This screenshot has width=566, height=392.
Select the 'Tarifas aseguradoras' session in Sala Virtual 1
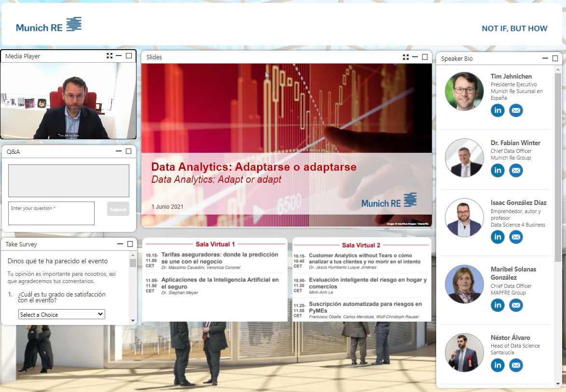coord(220,257)
